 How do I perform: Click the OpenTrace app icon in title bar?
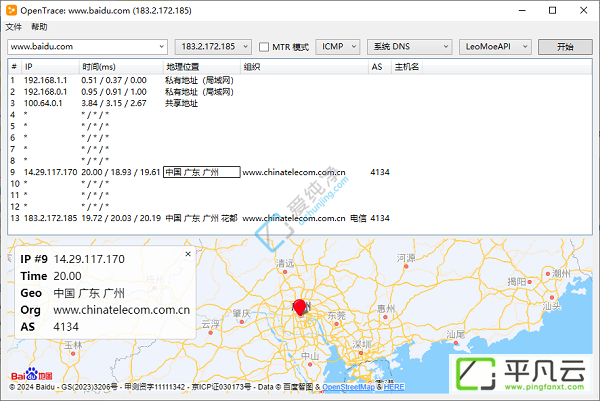click(x=11, y=10)
